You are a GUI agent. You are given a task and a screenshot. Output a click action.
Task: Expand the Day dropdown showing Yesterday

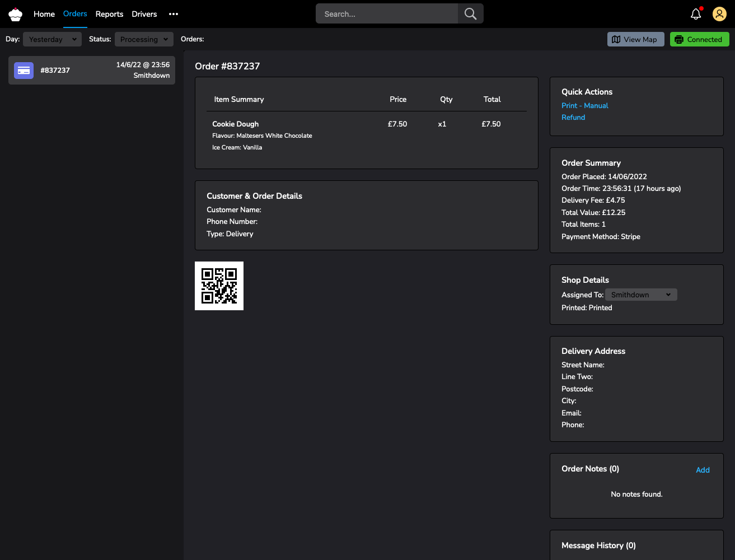(52, 39)
